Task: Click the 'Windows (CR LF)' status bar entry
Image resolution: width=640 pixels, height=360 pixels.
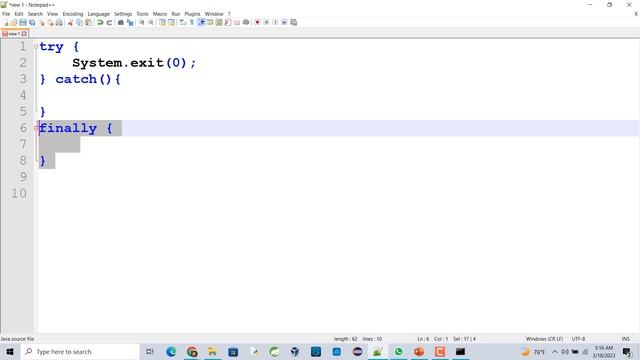Action: (x=544, y=339)
